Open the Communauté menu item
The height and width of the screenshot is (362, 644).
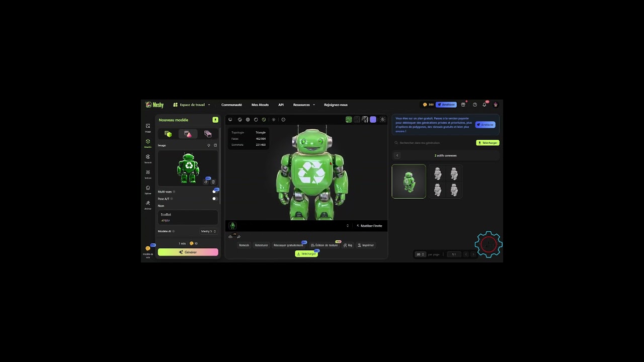(x=231, y=105)
